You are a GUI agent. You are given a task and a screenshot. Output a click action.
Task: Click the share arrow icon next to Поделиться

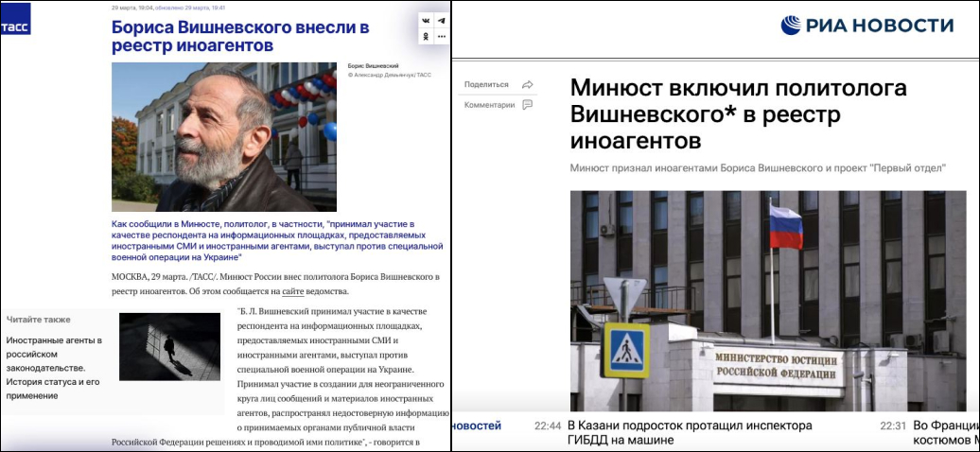point(528,84)
